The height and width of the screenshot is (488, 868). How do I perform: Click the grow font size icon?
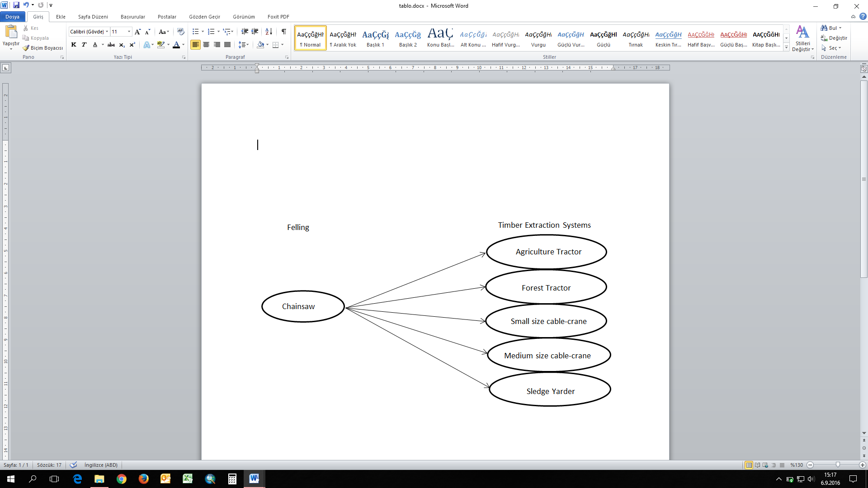pos(138,32)
